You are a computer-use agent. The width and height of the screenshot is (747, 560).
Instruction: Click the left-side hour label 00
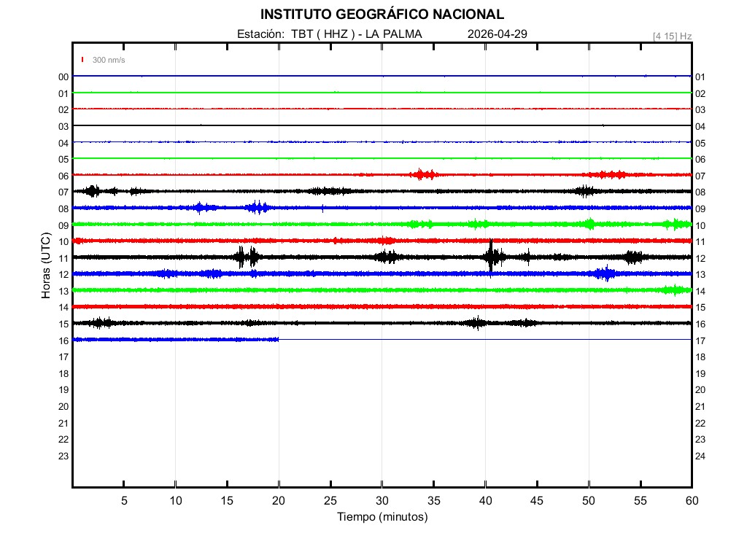click(63, 77)
